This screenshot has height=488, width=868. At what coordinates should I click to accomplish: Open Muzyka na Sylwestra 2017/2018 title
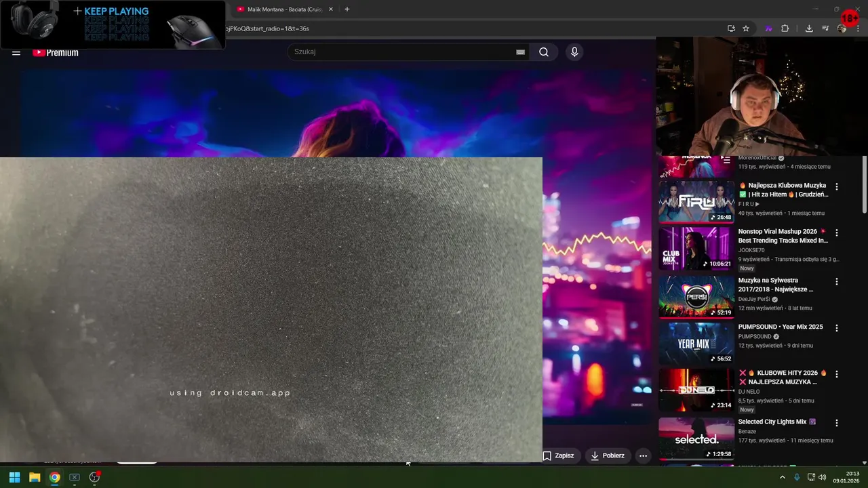tap(776, 285)
